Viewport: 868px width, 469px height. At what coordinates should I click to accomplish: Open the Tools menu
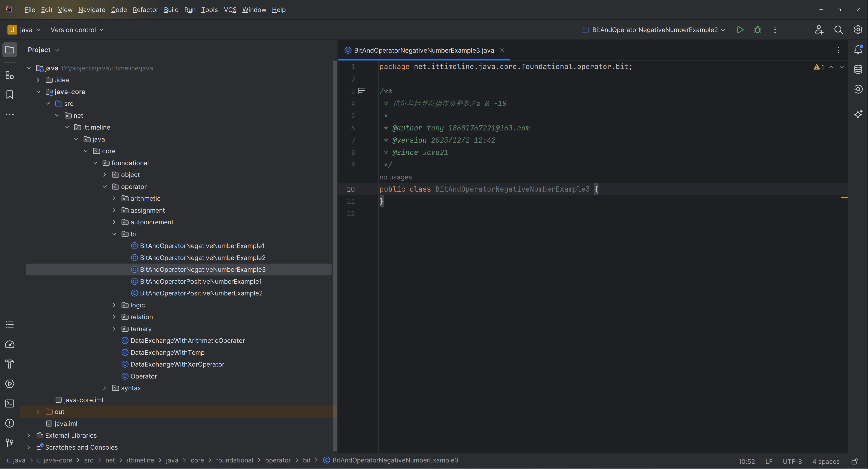pyautogui.click(x=209, y=10)
